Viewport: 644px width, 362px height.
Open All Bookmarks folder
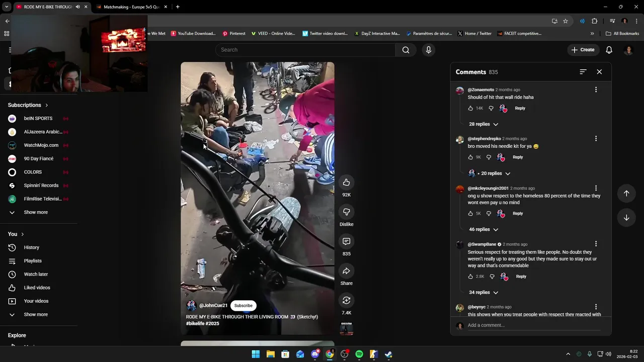[622, 34]
